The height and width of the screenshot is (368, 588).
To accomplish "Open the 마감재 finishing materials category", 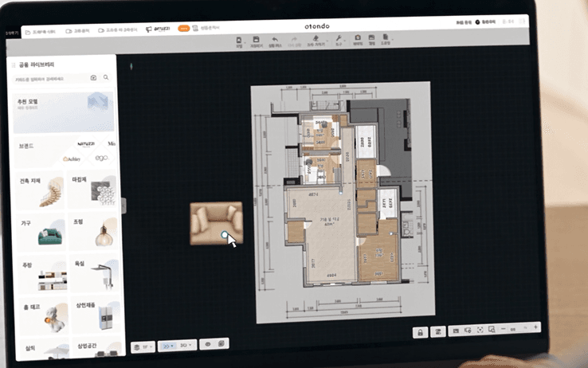I will point(92,189).
